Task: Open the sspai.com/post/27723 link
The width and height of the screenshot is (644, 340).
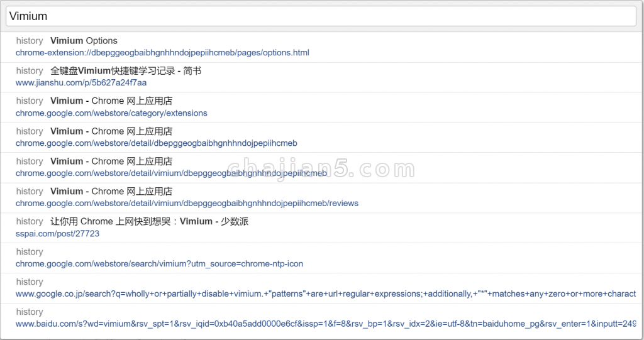Action: [x=57, y=234]
